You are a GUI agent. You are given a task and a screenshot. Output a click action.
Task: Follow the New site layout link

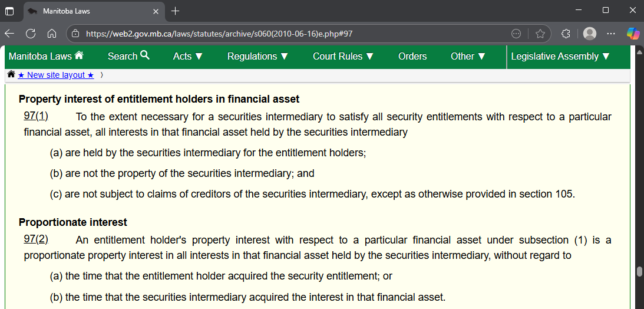pos(56,75)
